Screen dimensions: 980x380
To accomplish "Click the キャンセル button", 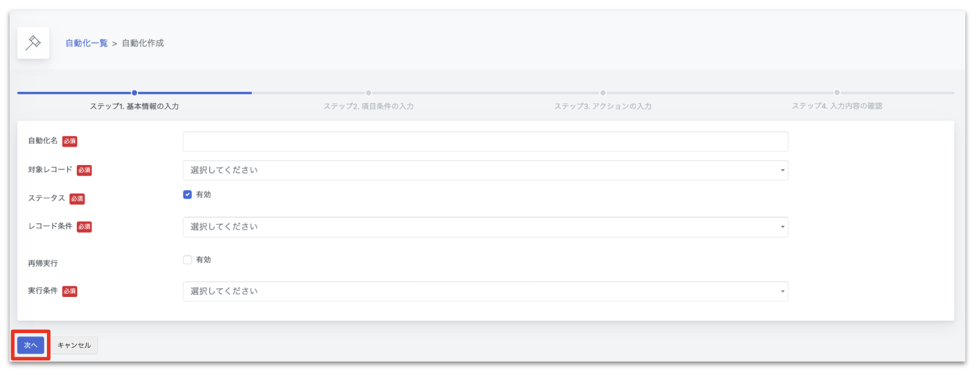I will pos(74,345).
